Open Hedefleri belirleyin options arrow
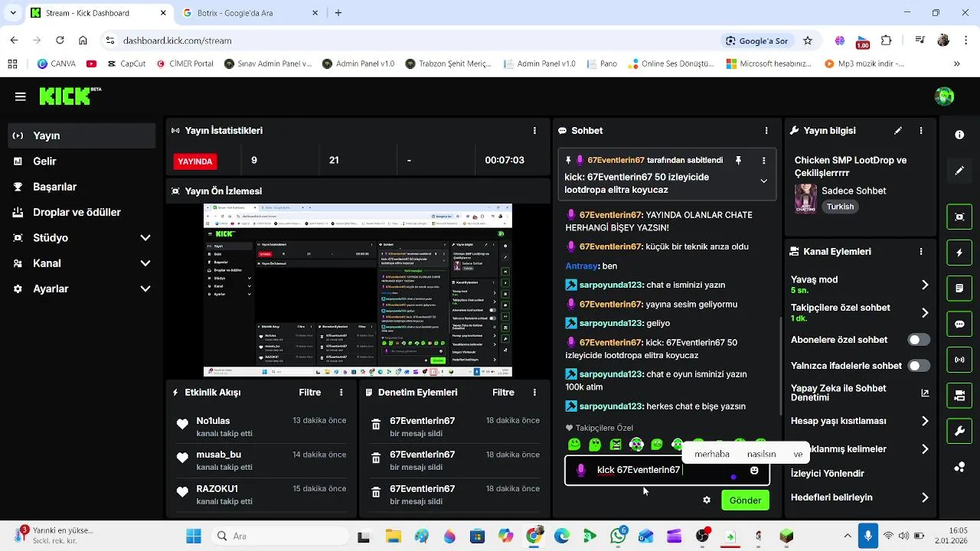 pyautogui.click(x=925, y=497)
